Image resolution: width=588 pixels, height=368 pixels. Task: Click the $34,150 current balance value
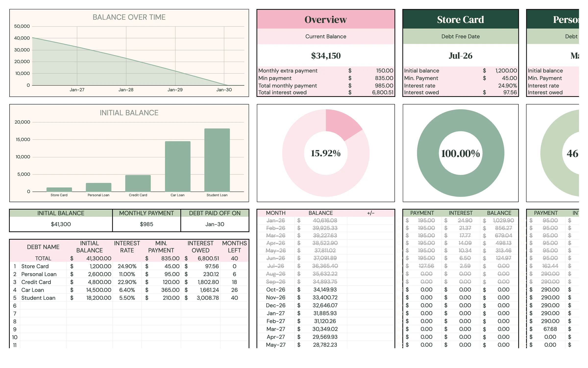click(326, 56)
